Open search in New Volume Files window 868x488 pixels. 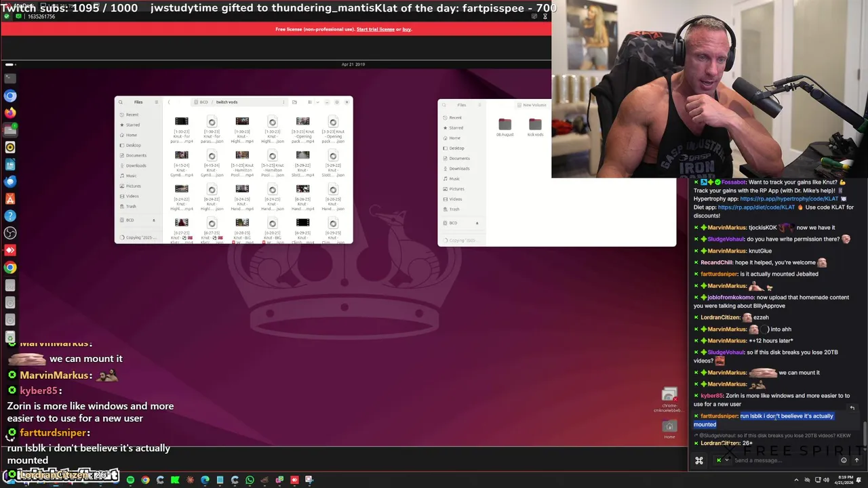click(x=444, y=105)
